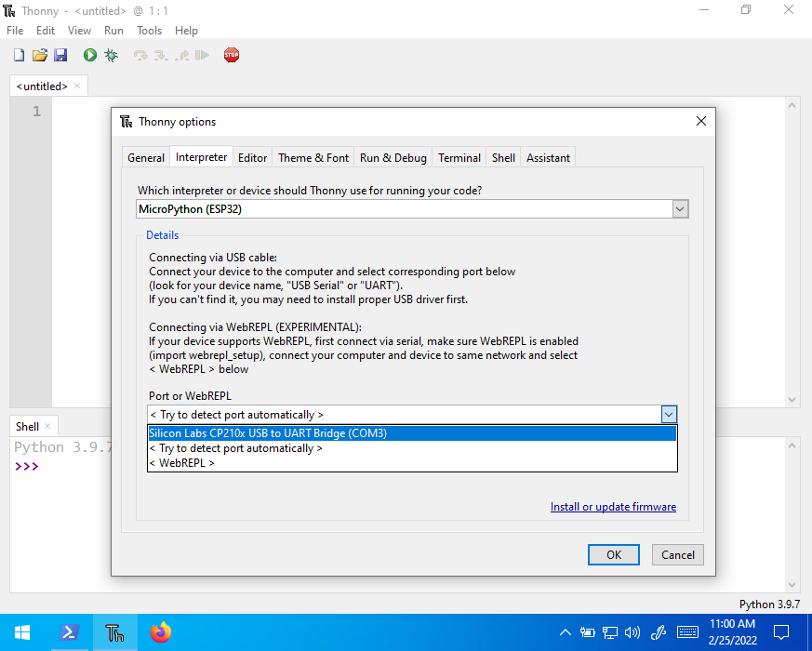This screenshot has height=651, width=812.
Task: Open the Edit menu
Action: click(46, 31)
